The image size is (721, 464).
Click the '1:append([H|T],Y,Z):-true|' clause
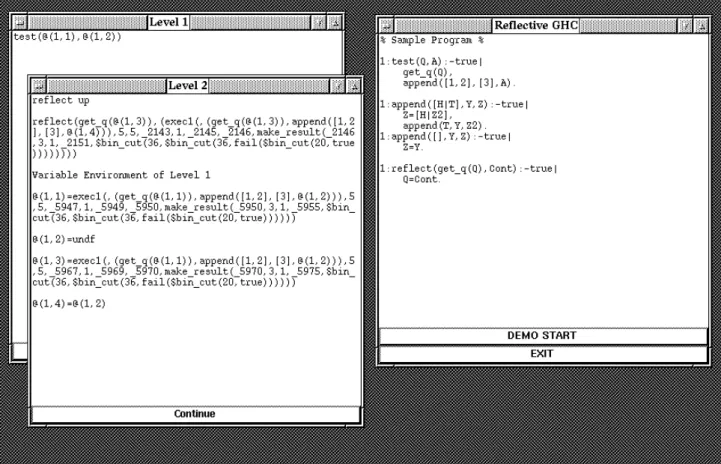pos(454,105)
